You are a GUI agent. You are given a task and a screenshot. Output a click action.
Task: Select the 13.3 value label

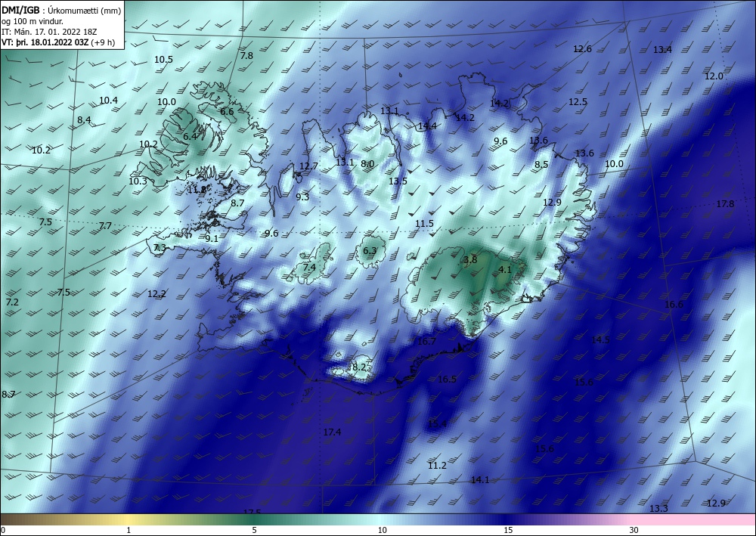tap(658, 509)
